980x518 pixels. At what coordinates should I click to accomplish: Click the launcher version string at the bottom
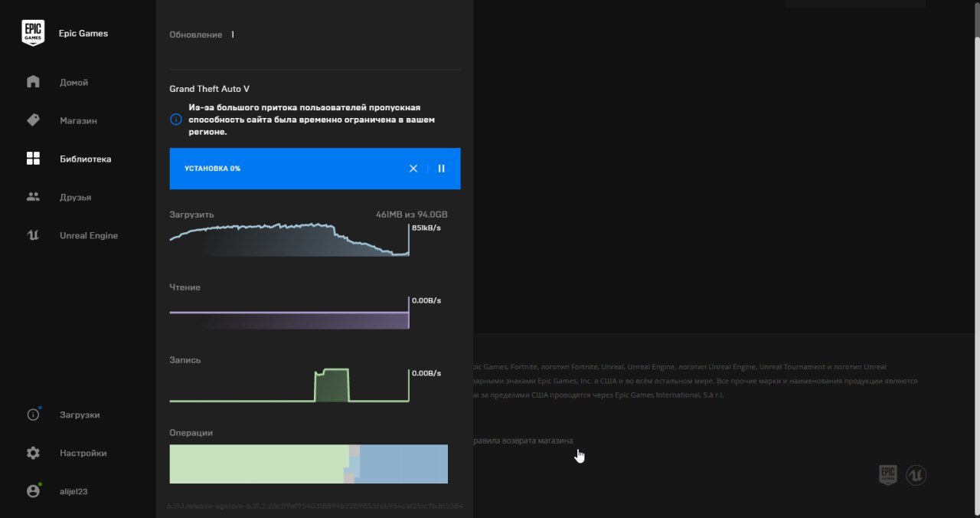coord(315,507)
